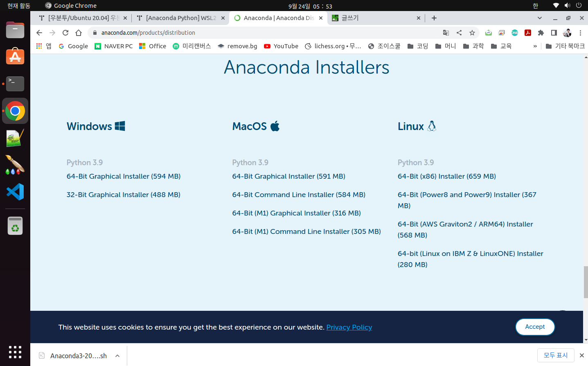
Task: Open the paintbrush drawing app in dock
Action: [15, 165]
